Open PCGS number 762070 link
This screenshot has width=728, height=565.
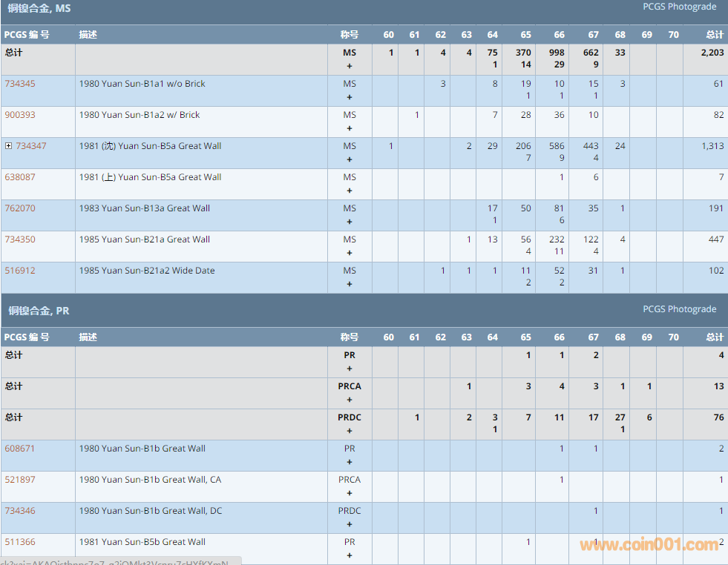coord(20,208)
